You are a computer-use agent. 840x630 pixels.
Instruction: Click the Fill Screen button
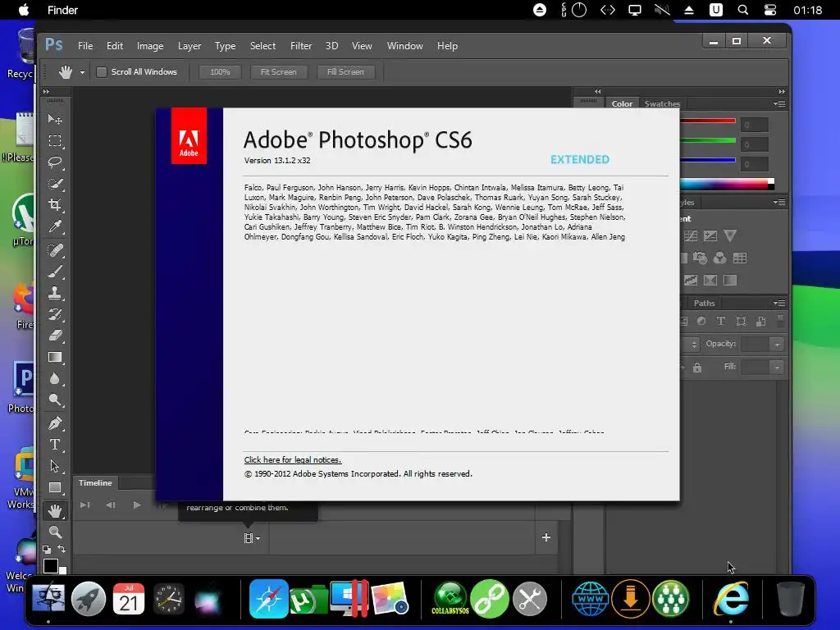point(345,72)
